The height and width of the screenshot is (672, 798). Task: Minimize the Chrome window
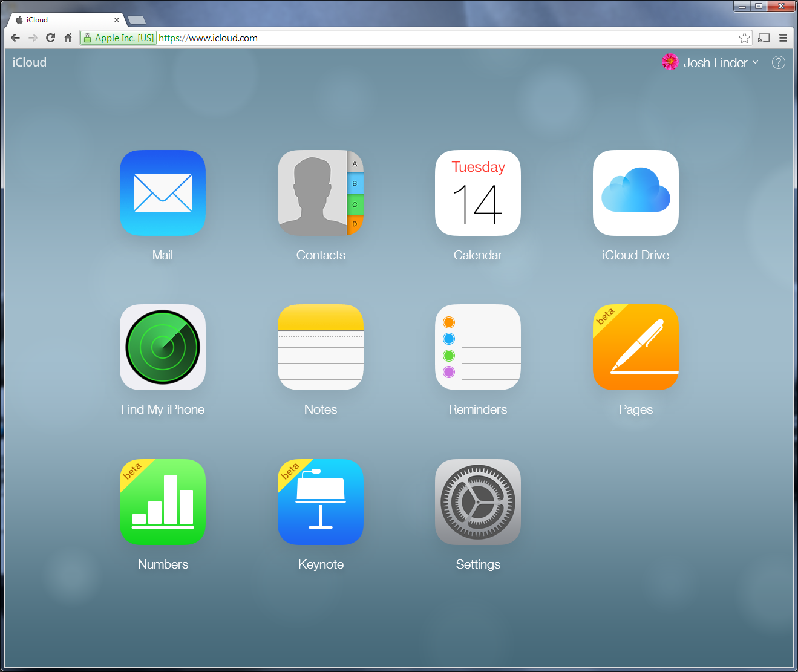[742, 6]
